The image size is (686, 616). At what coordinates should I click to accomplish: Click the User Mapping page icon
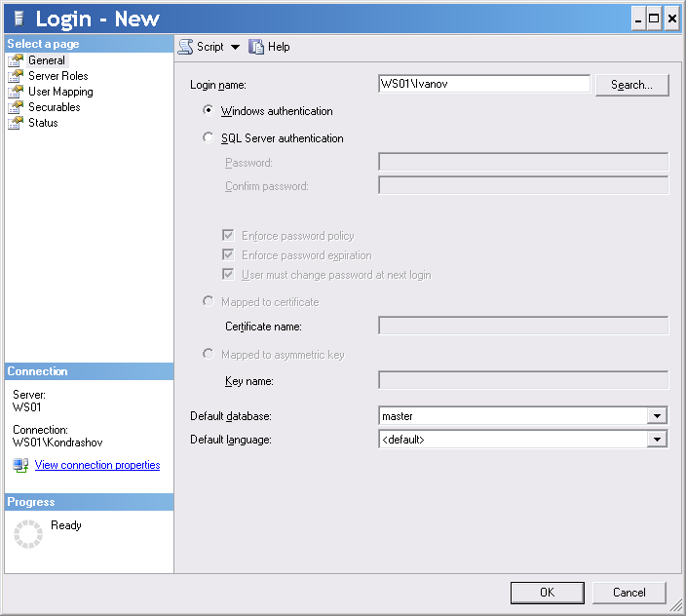tap(16, 92)
